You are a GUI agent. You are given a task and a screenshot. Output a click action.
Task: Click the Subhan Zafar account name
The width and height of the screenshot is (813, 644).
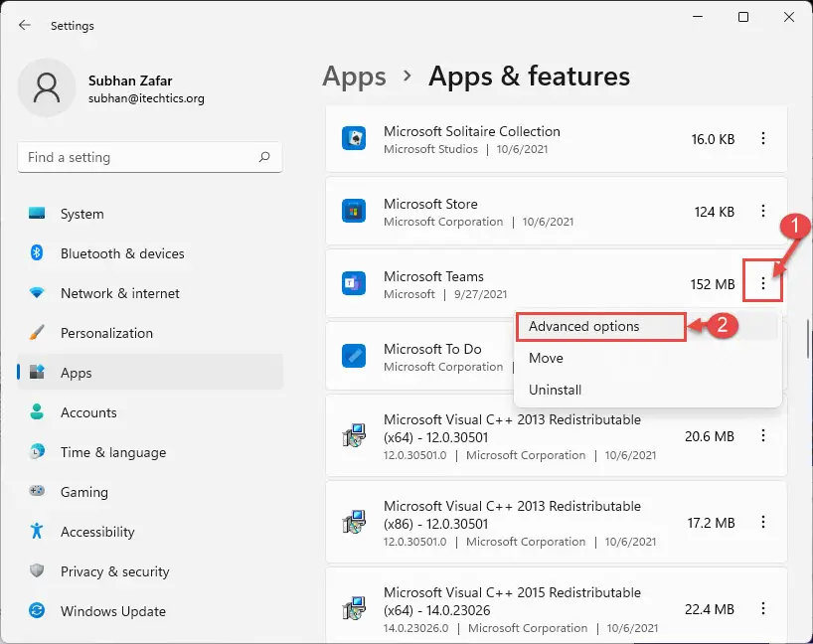click(130, 80)
